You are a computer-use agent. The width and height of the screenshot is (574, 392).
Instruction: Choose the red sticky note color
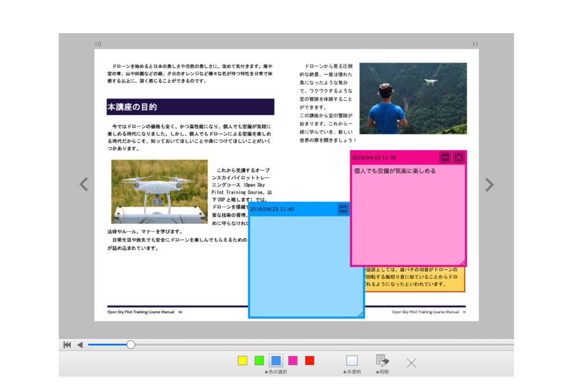309,361
